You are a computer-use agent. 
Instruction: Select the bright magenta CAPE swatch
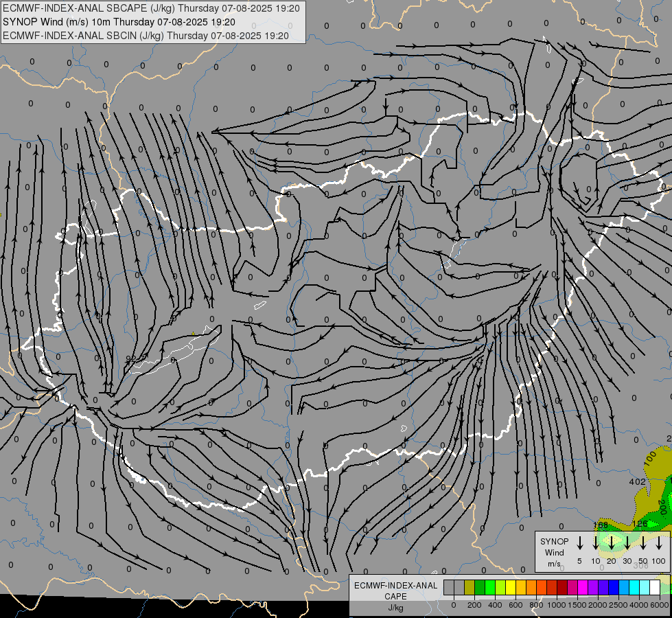coord(583,588)
